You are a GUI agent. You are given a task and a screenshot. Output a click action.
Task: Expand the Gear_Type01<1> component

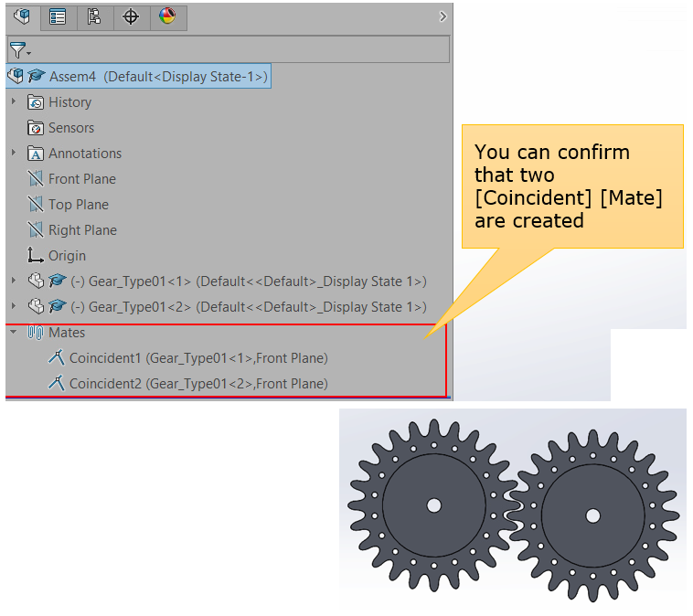click(14, 281)
